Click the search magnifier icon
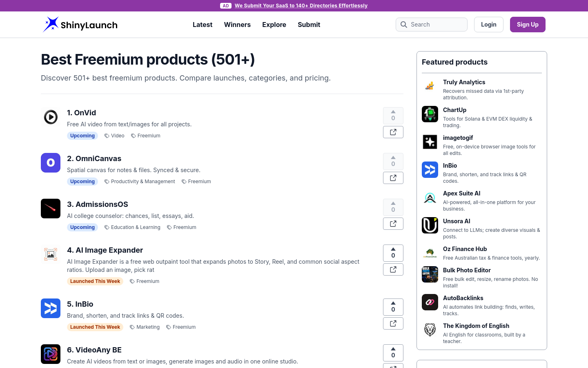Screen dimensions: 588x368 coord(404,25)
